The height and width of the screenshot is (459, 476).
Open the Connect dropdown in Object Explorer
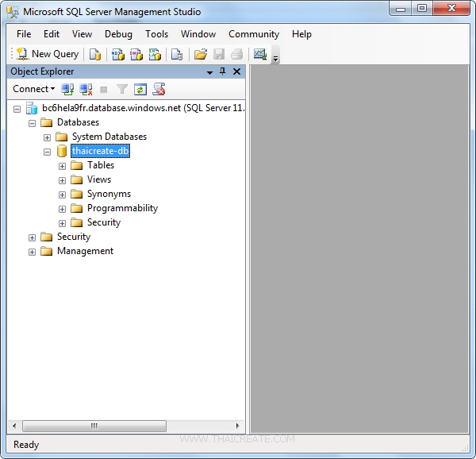coord(33,89)
